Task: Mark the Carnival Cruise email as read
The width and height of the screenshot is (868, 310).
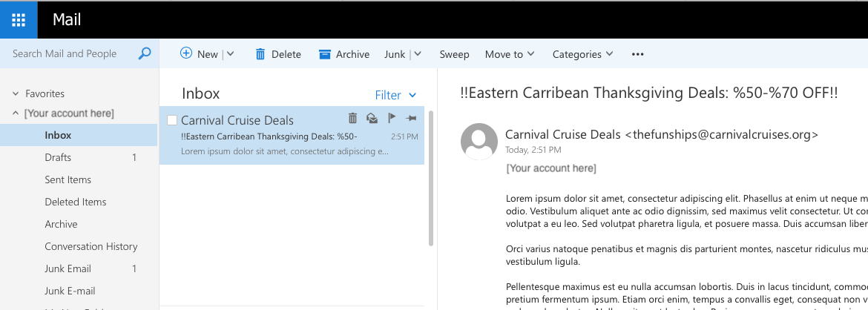Action: pos(372,118)
